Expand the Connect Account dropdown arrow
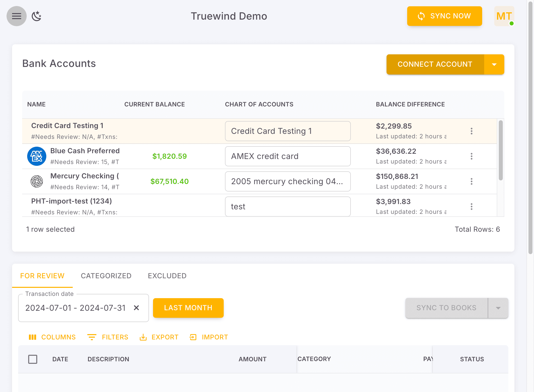 [494, 64]
